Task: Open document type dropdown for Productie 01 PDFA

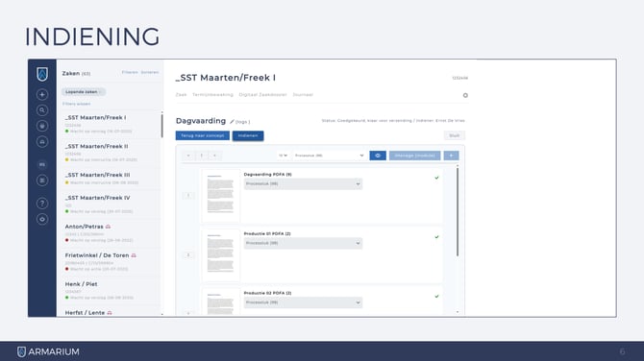Action: 303,243
